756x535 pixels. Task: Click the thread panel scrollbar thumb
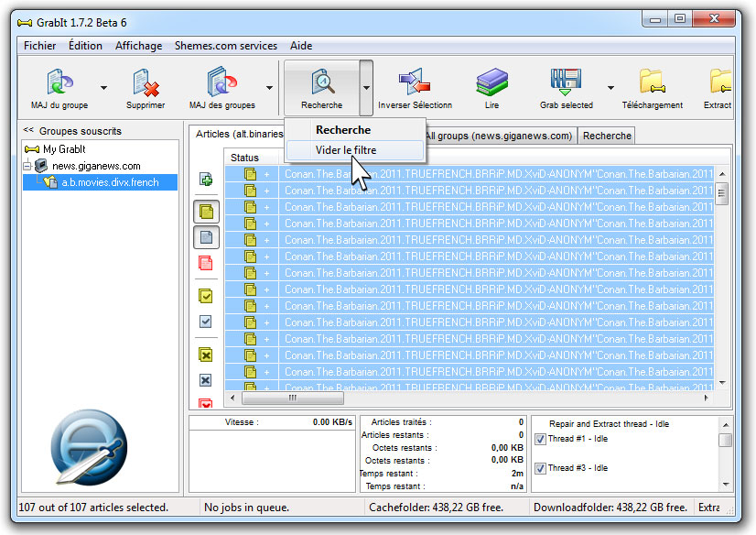coord(726,440)
